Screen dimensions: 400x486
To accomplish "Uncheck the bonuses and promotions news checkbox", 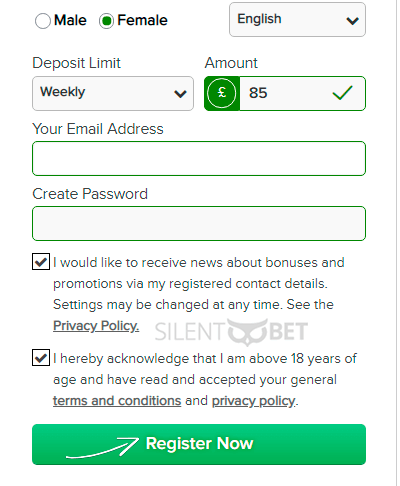I will [x=41, y=262].
